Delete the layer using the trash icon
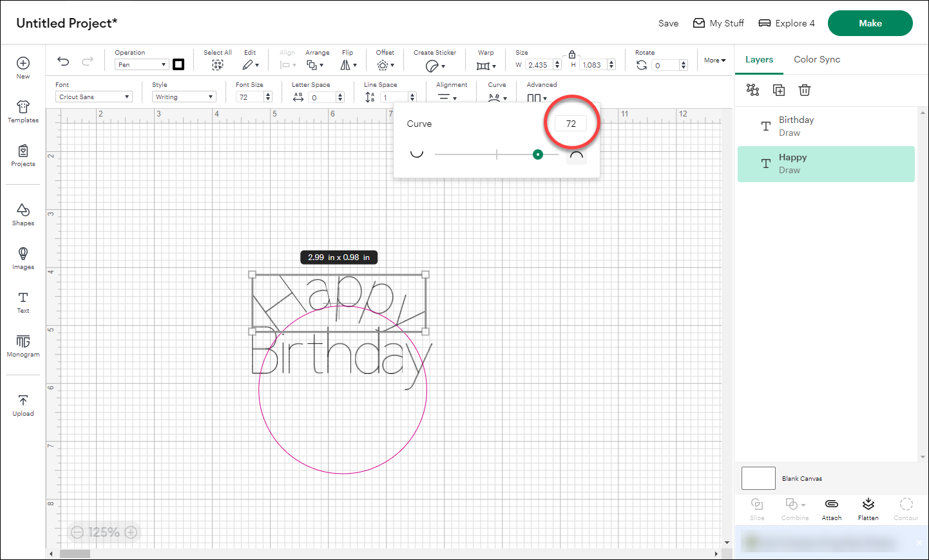Viewport: 929px width, 560px height. click(804, 90)
